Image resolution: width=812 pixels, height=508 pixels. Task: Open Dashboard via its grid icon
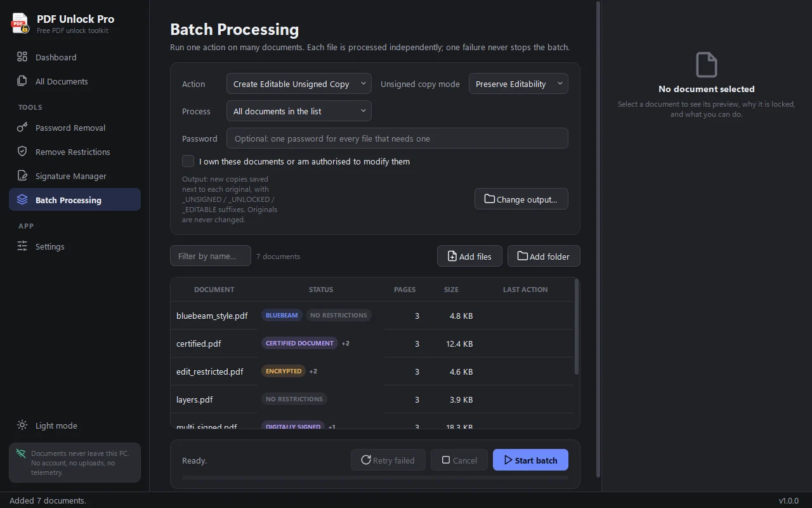pyautogui.click(x=22, y=57)
